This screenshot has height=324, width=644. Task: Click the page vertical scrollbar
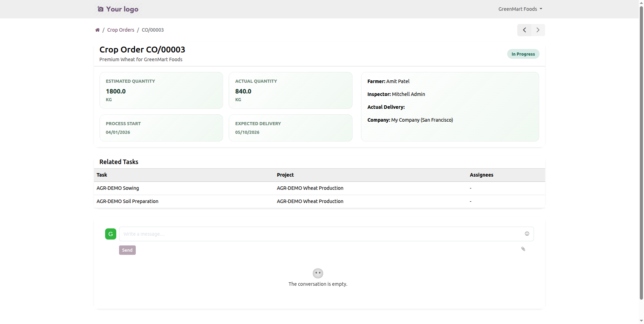(641, 153)
